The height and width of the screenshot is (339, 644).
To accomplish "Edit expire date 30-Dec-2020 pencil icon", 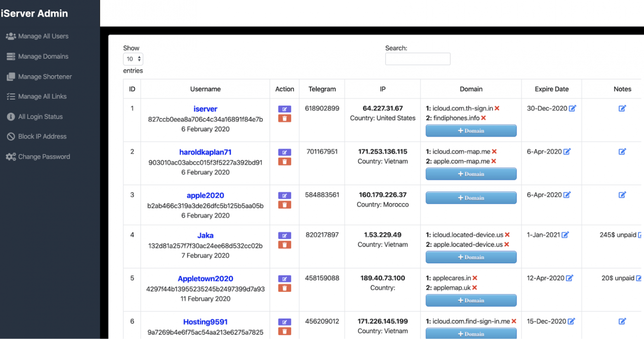I will coord(572,108).
